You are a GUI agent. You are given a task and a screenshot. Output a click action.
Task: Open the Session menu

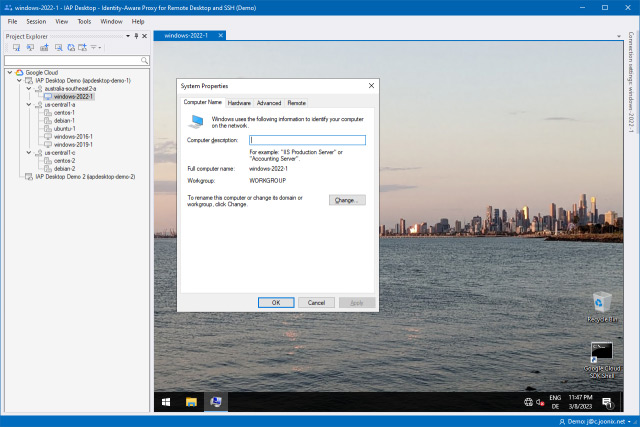36,21
